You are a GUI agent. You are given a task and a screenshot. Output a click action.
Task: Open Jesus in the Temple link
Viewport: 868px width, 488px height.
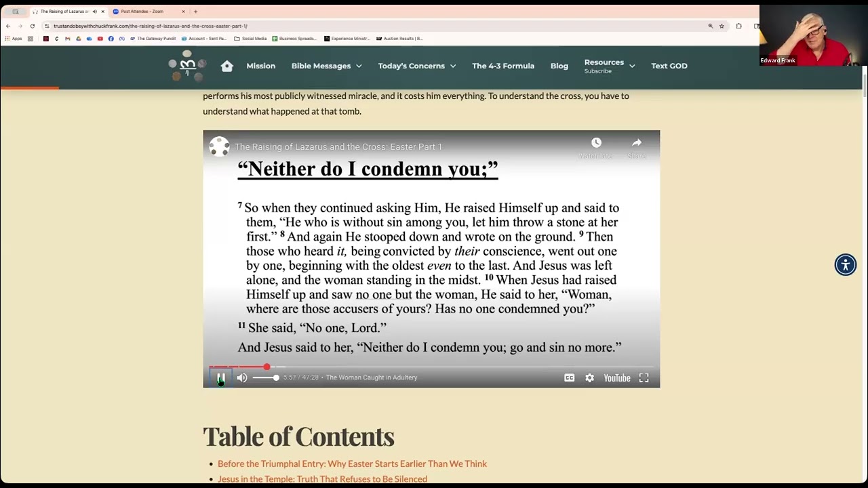pyautogui.click(x=322, y=479)
